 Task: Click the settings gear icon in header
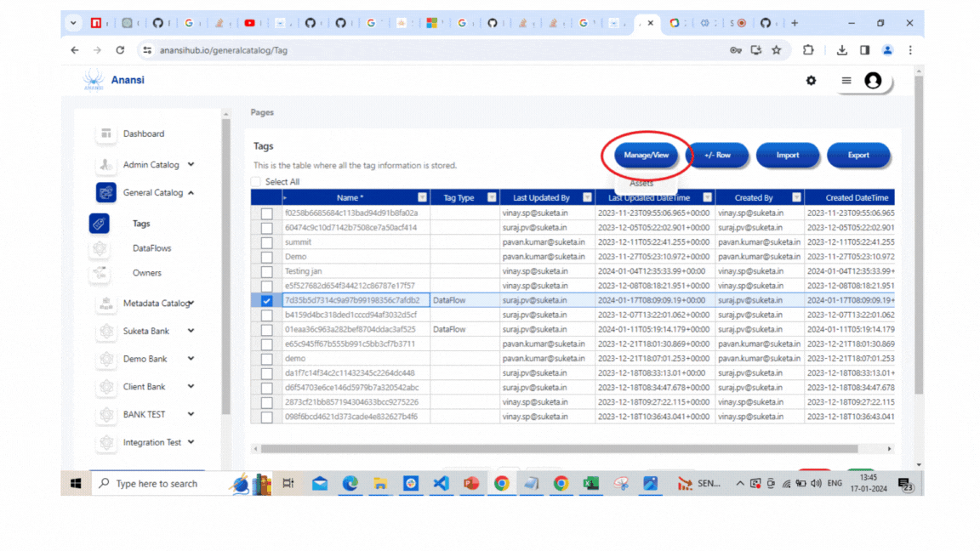click(x=811, y=81)
